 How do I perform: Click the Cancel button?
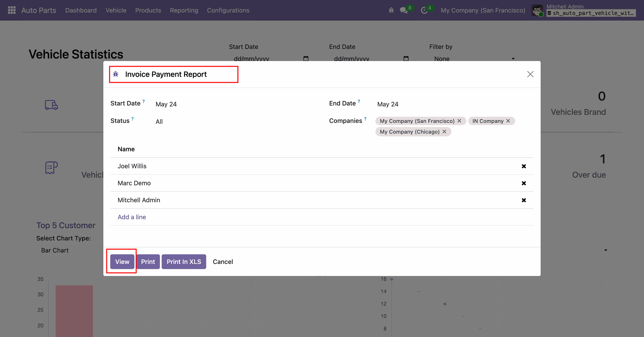click(223, 262)
